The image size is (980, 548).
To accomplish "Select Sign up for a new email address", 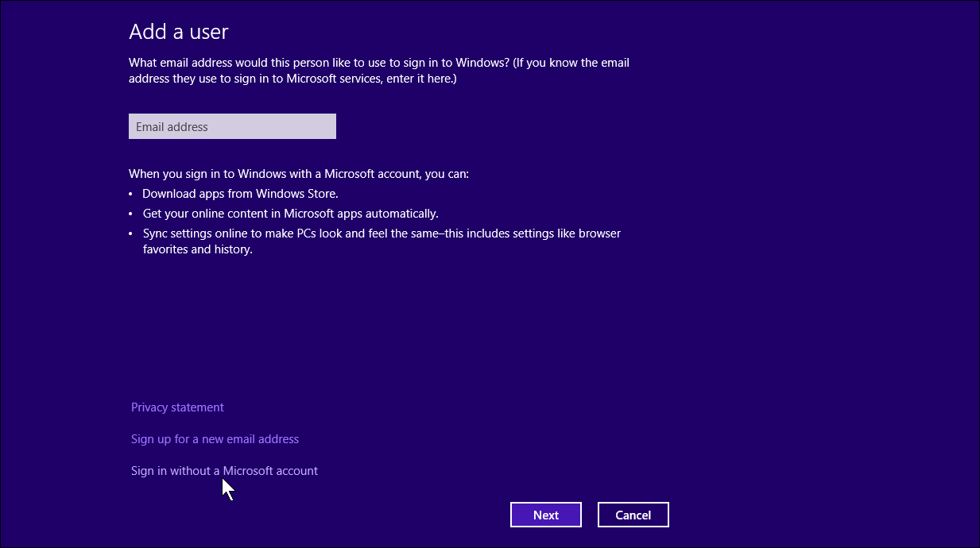I will tap(215, 439).
